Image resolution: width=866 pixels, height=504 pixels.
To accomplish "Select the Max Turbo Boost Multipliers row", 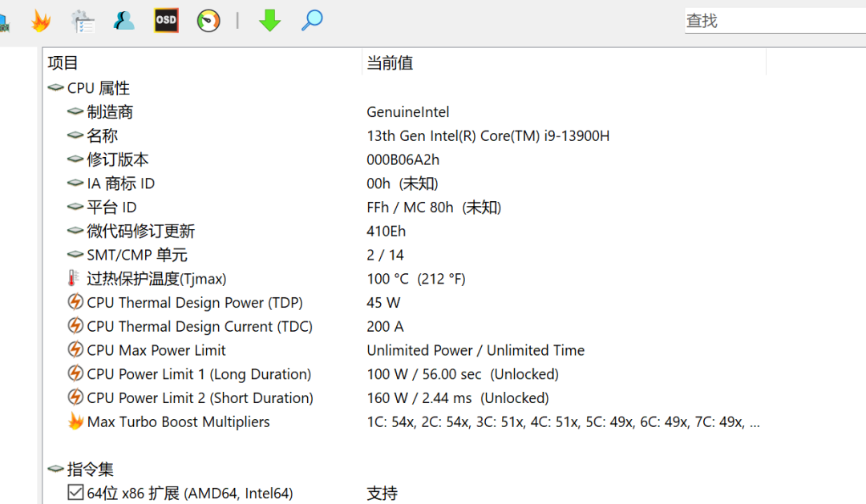I will pos(178,421).
